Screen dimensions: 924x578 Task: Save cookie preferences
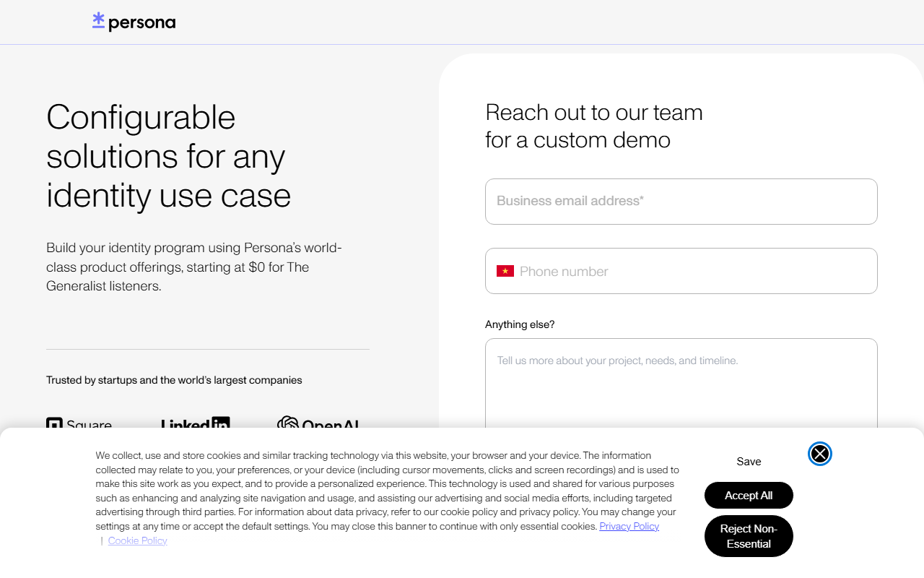pyautogui.click(x=749, y=461)
